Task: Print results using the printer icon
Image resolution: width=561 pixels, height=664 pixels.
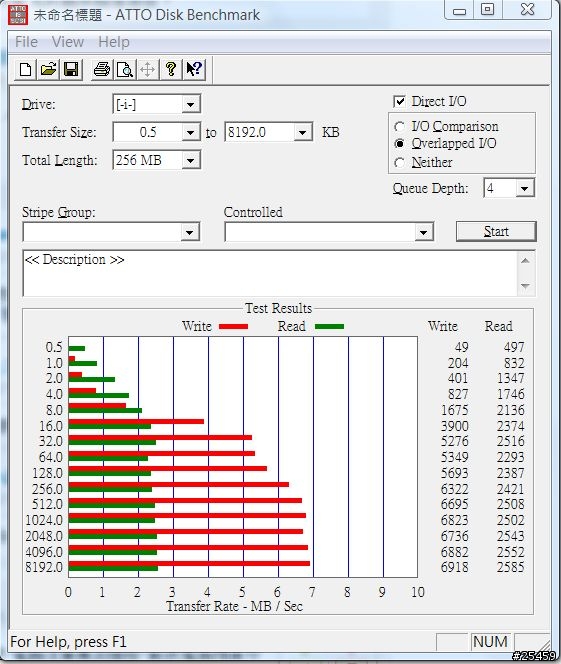Action: pyautogui.click(x=102, y=69)
